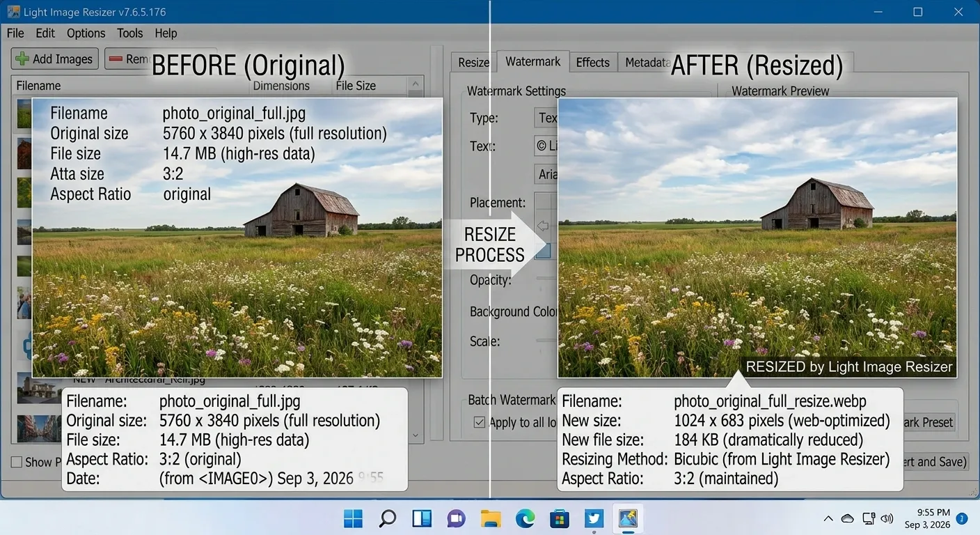This screenshot has width=980, height=535.
Task: Expand the hidden system tray icons chevron
Action: (x=828, y=518)
